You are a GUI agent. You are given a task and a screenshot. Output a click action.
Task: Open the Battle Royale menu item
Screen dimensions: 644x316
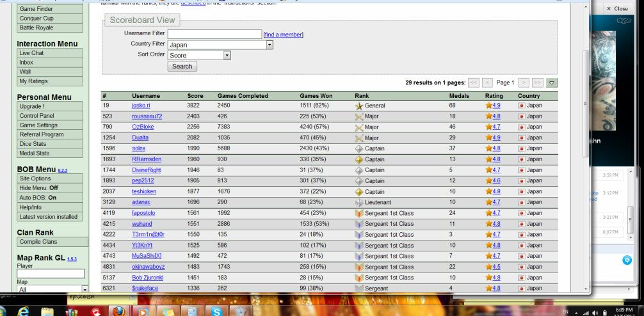(x=50, y=28)
